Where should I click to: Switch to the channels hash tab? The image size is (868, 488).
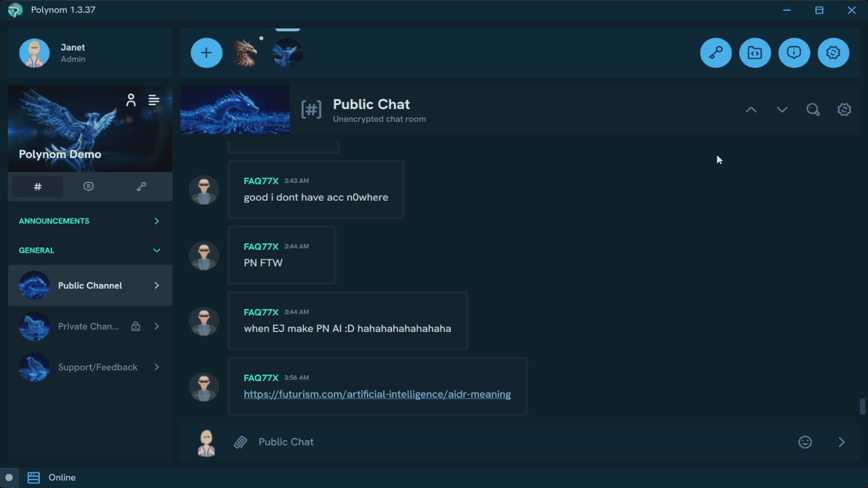[x=38, y=186]
